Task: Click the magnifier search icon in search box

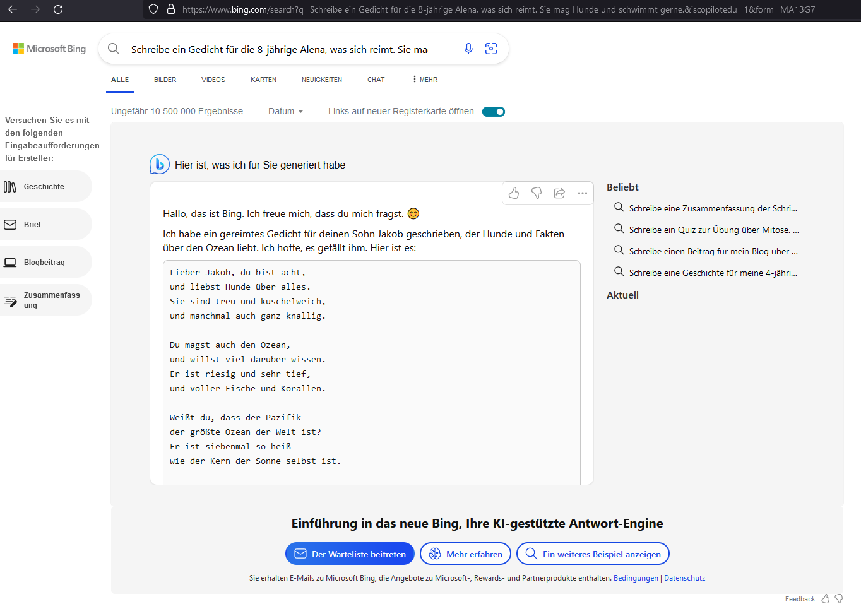Action: [114, 49]
